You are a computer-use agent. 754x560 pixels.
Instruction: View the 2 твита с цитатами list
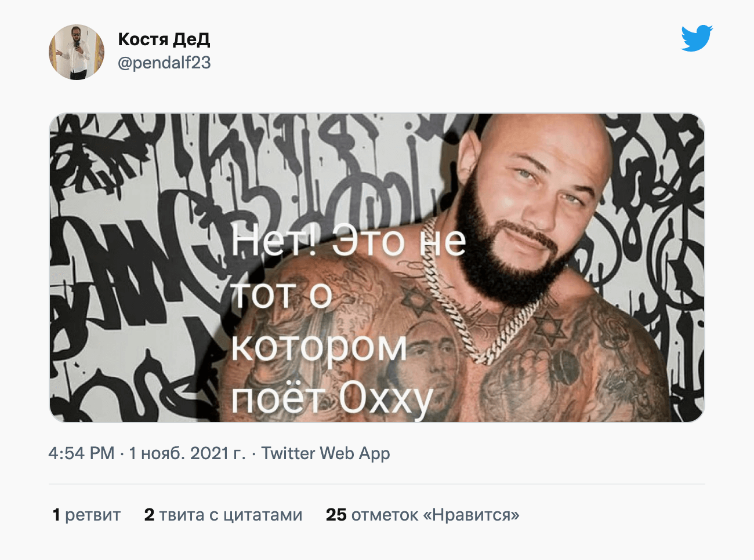click(x=223, y=515)
